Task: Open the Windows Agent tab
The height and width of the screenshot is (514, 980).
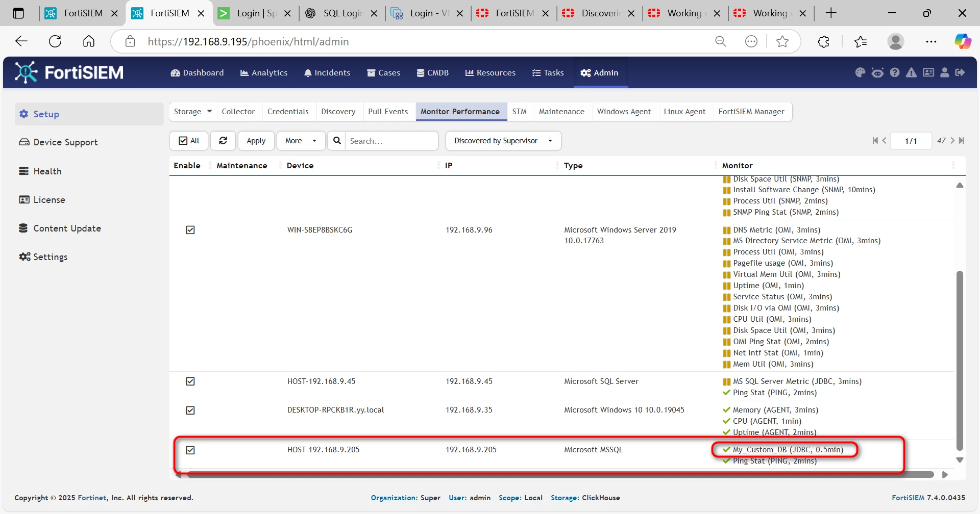Action: click(624, 112)
